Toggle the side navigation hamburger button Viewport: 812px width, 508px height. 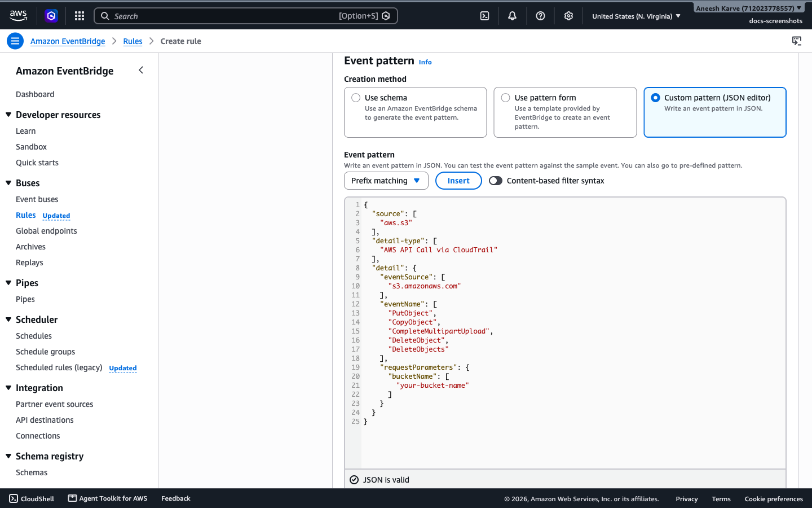coord(15,41)
